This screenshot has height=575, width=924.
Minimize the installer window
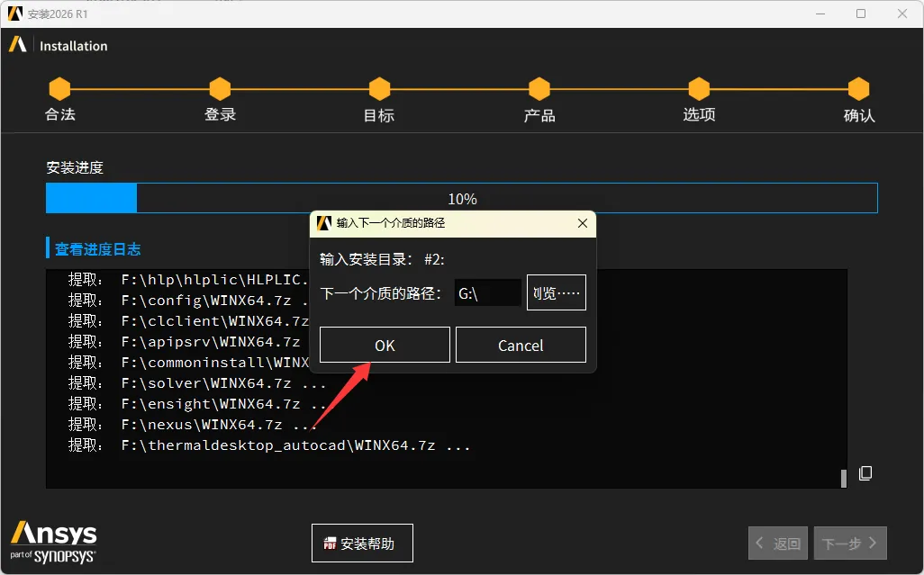(x=820, y=13)
